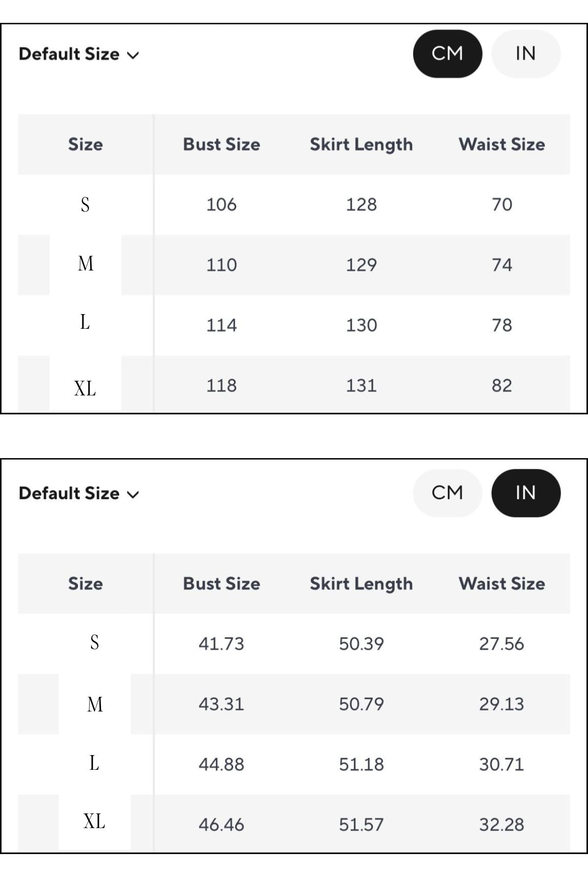The width and height of the screenshot is (588, 882).
Task: Select size S row in CM table
Action: point(294,204)
